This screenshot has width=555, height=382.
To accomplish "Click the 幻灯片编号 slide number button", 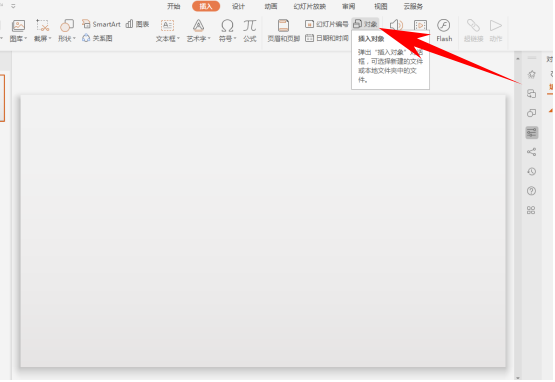I will (327, 24).
